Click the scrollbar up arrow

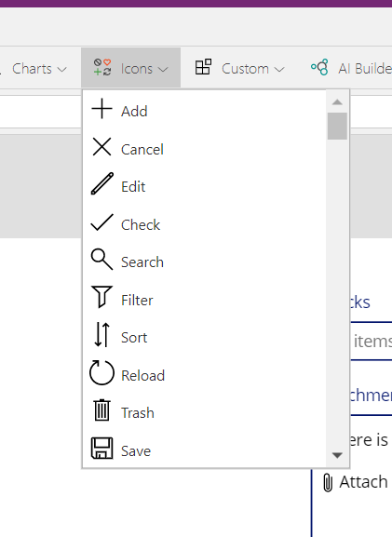tap(337, 102)
